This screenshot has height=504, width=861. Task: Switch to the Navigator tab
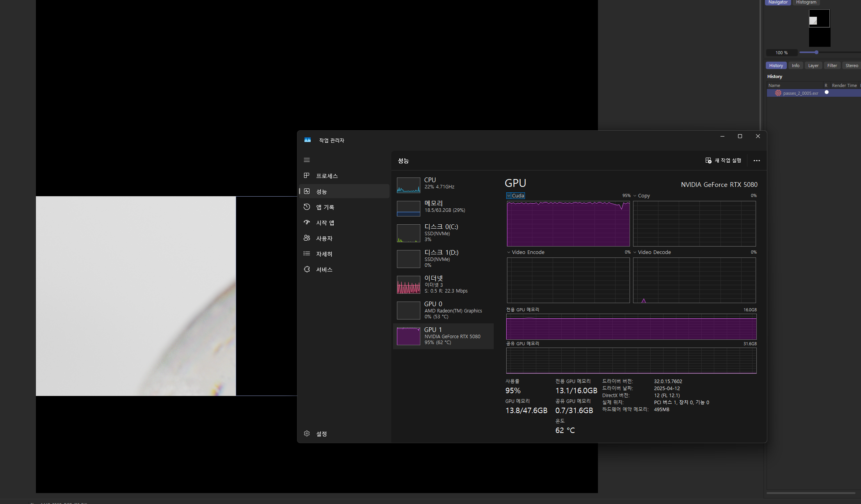tap(778, 2)
